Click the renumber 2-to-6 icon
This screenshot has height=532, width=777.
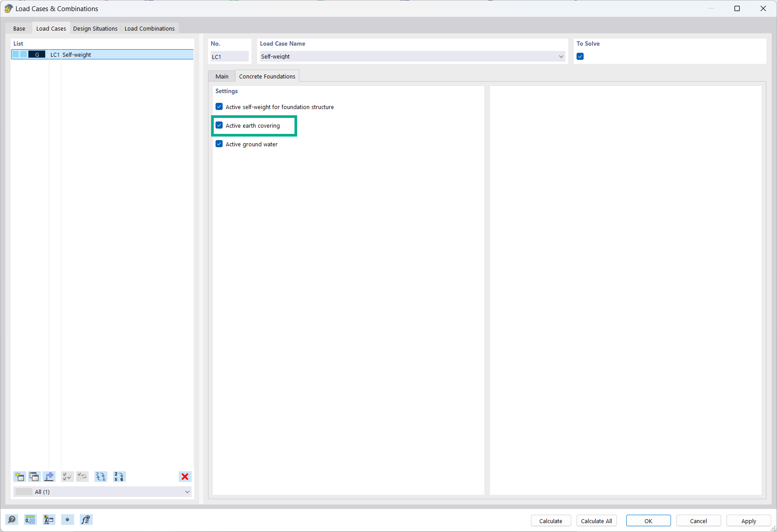[x=119, y=477]
